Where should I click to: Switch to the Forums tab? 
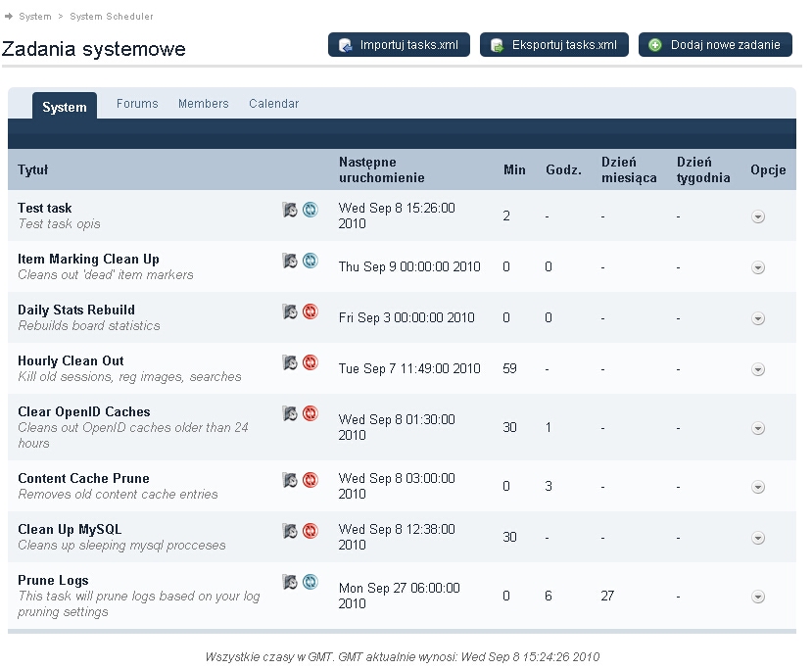click(137, 104)
